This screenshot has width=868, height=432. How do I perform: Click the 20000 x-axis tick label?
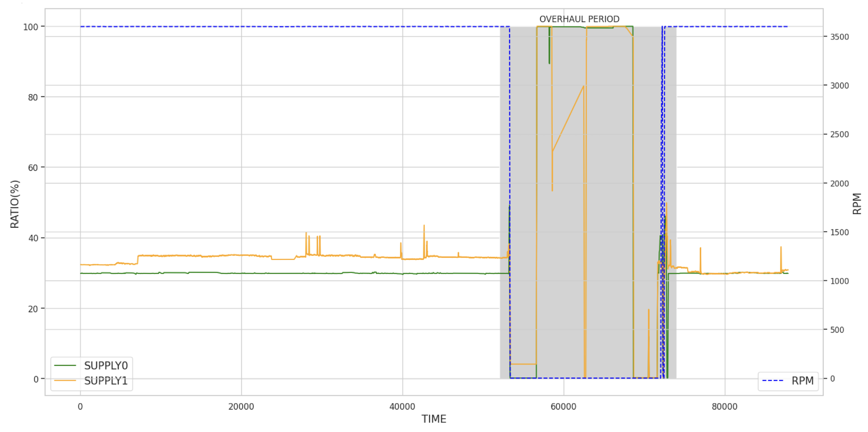tap(241, 407)
